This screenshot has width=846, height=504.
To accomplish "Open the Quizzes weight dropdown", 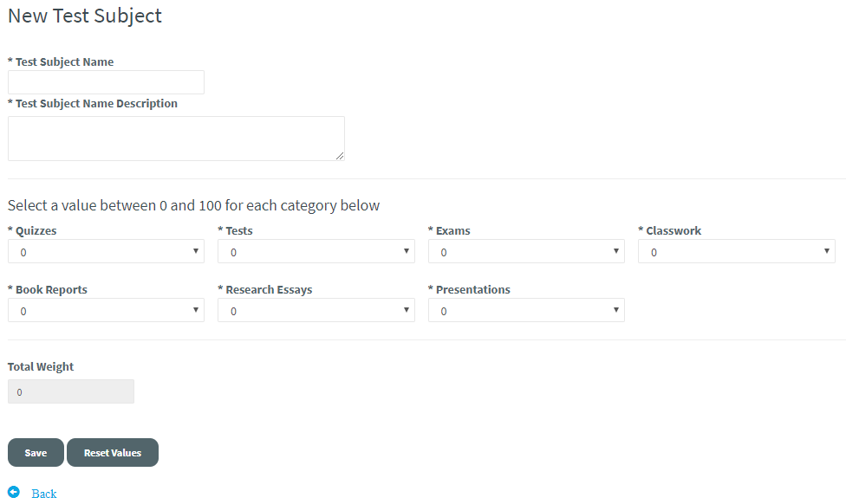I will (x=106, y=252).
